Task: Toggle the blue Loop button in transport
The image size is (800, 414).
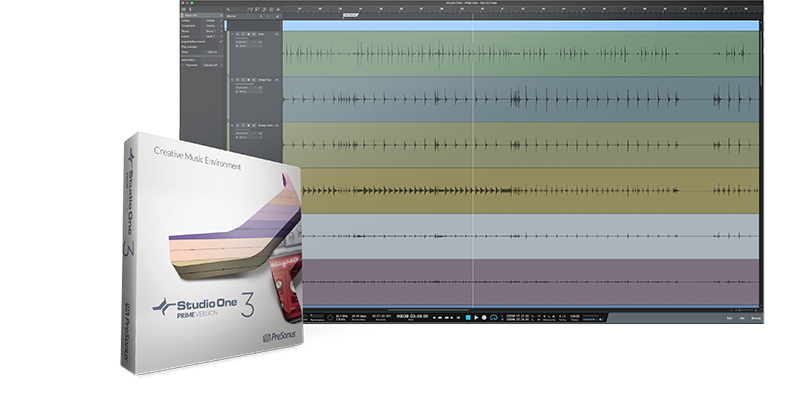Action: [x=493, y=318]
